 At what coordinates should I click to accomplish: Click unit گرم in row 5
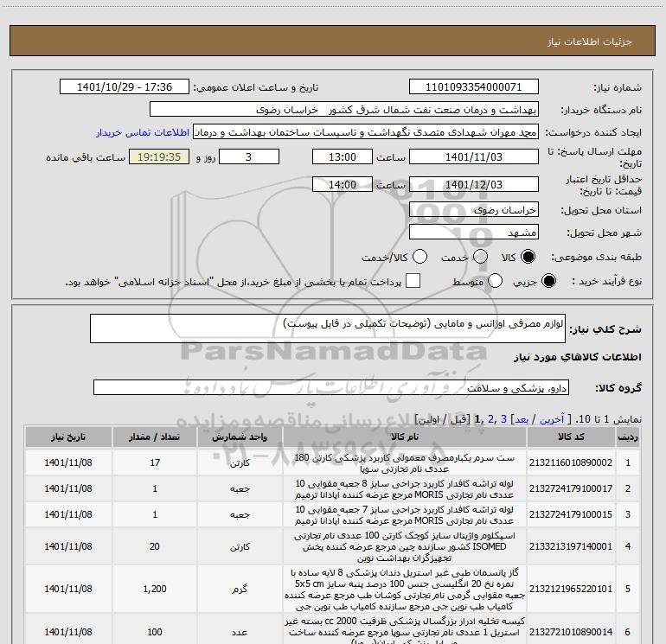pos(240,589)
